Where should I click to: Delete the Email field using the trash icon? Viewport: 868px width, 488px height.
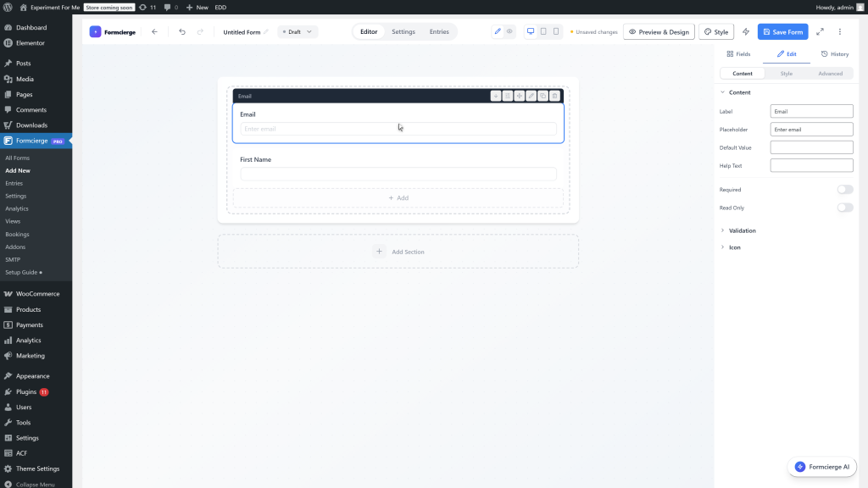point(554,96)
